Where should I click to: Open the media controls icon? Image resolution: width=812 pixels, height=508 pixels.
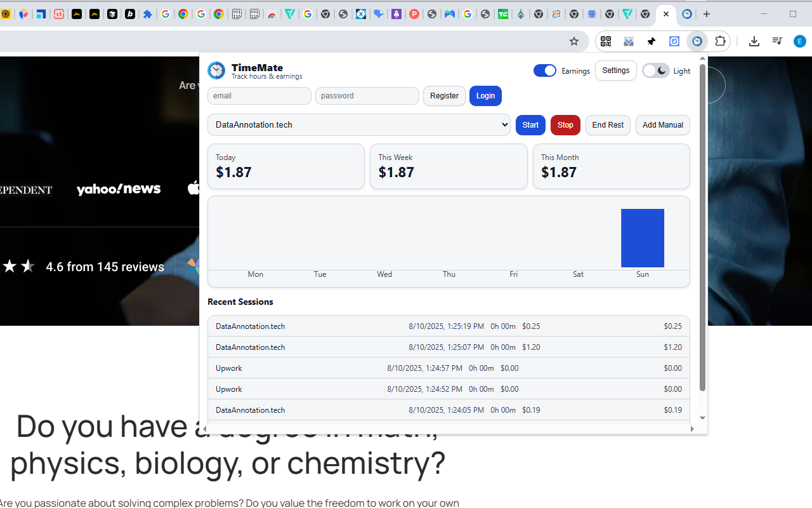(x=777, y=41)
